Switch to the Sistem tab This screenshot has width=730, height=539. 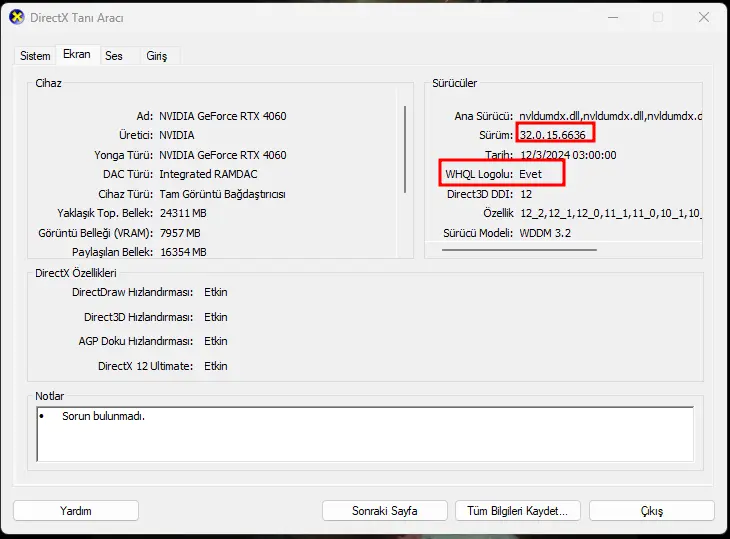tap(35, 56)
